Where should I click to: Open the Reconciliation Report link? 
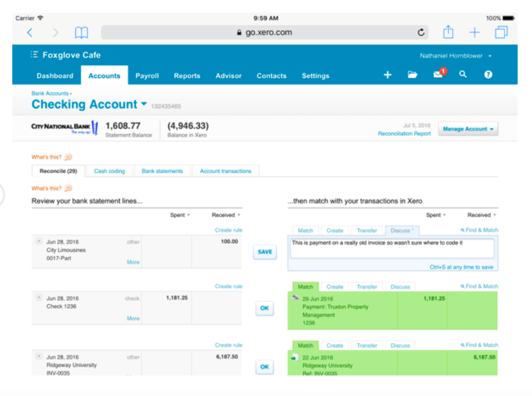coord(404,134)
